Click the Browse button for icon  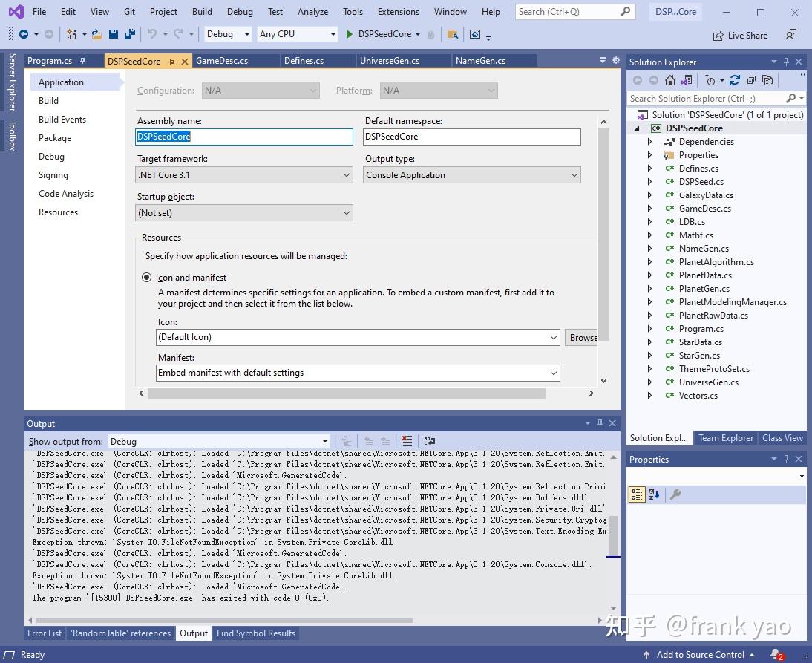(583, 337)
